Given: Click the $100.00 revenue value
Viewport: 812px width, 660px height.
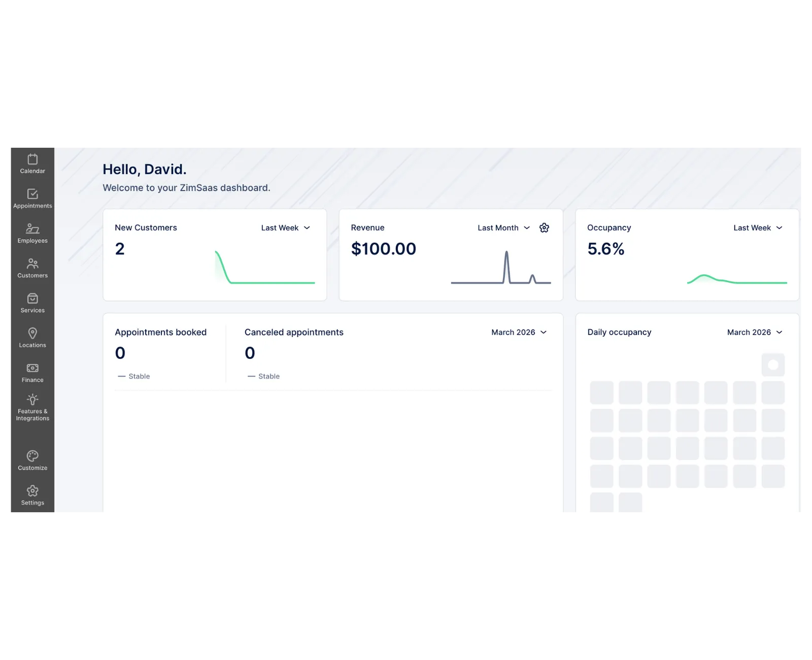Looking at the screenshot, I should (384, 249).
